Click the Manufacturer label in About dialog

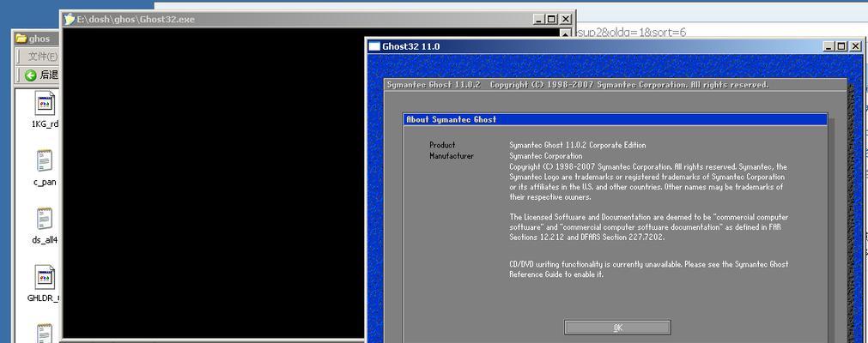452,156
